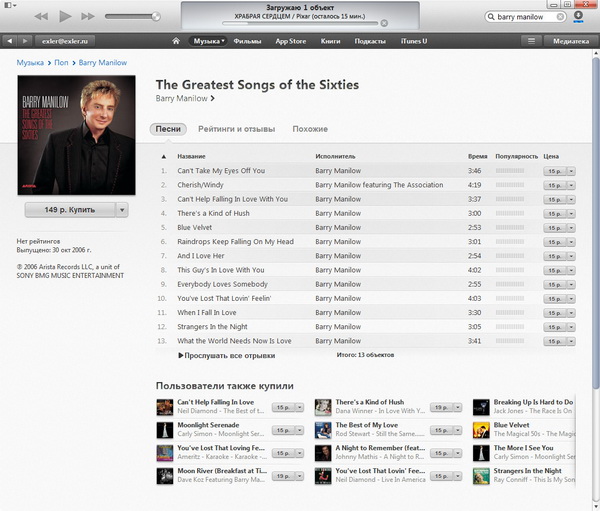Open the price dropdown arrow for Blue Velvet track
600x511 pixels.
[x=571, y=228]
